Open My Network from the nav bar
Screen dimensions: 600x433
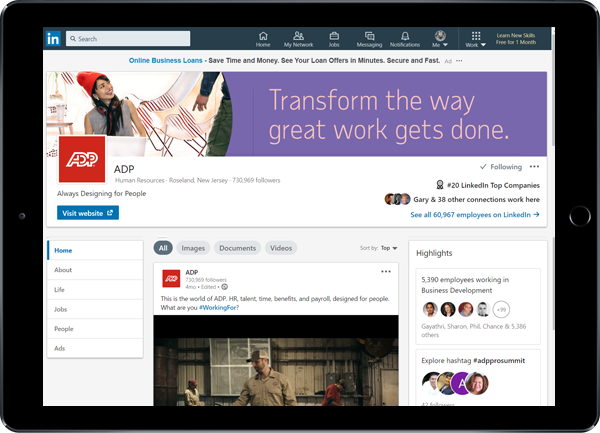pyautogui.click(x=298, y=39)
